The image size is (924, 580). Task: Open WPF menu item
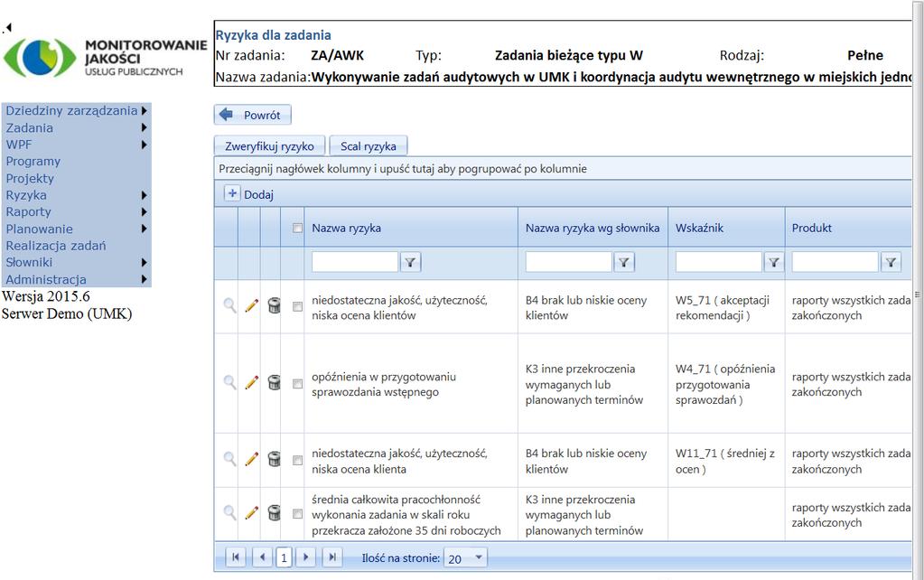[19, 145]
